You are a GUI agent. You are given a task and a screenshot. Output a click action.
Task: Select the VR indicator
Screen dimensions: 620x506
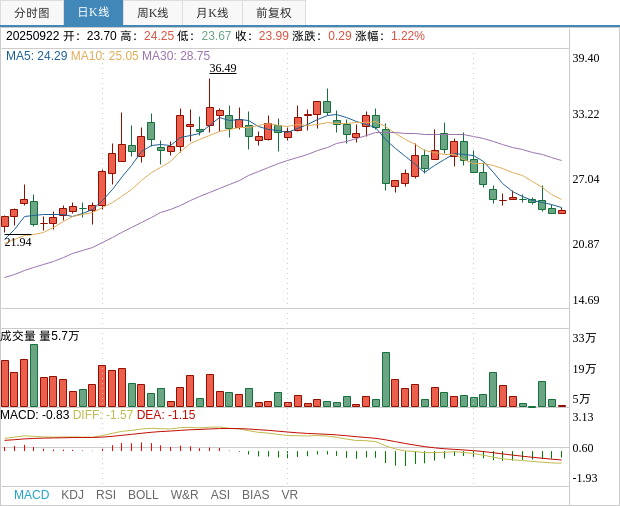tap(289, 495)
